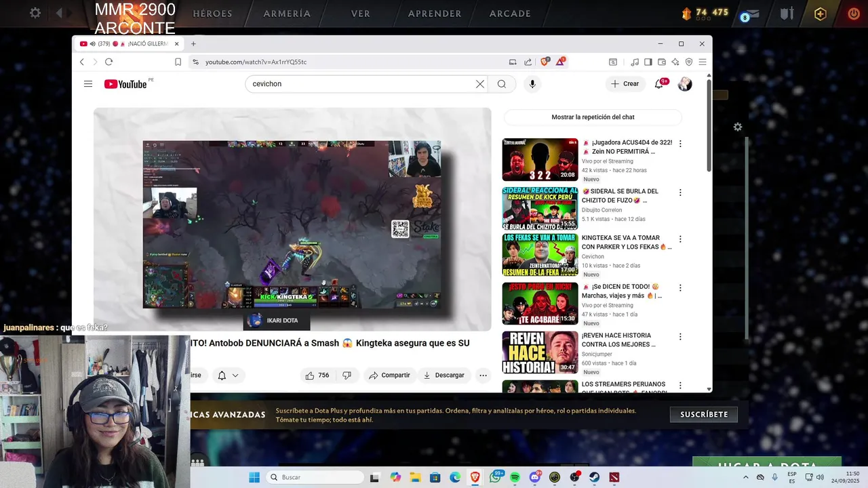Click Mostrar la repetición del chat
Image resolution: width=868 pixels, height=488 pixels.
pyautogui.click(x=593, y=117)
